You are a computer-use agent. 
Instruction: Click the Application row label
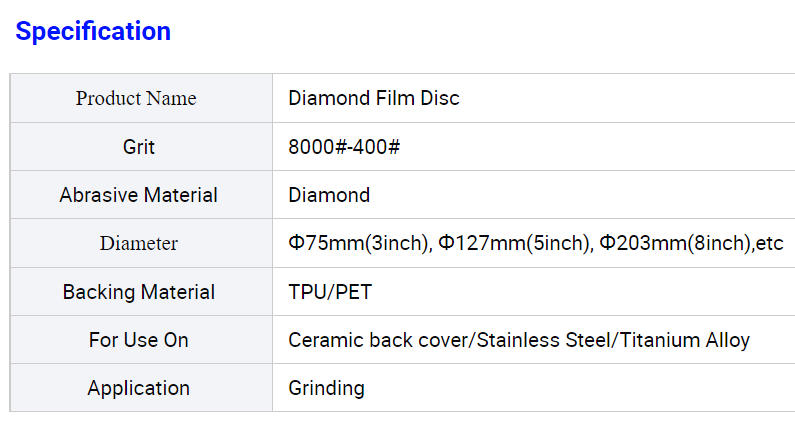click(138, 388)
